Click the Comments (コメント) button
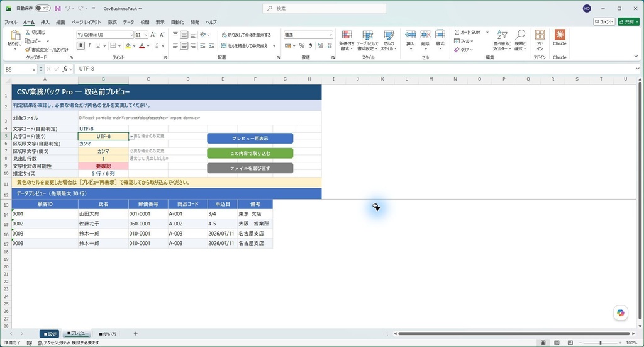Viewport: 644px width, 347px height. (604, 21)
